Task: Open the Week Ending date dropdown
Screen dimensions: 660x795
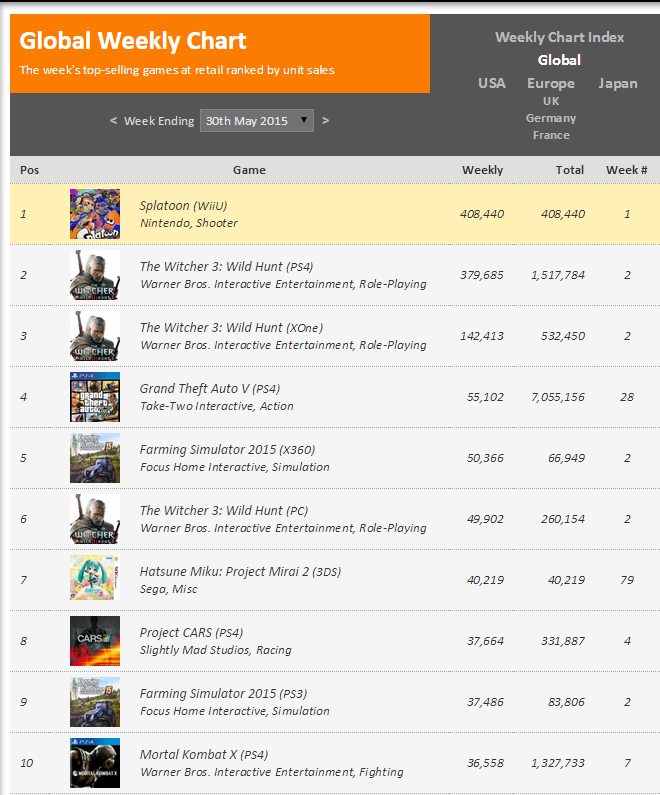Action: click(x=256, y=121)
